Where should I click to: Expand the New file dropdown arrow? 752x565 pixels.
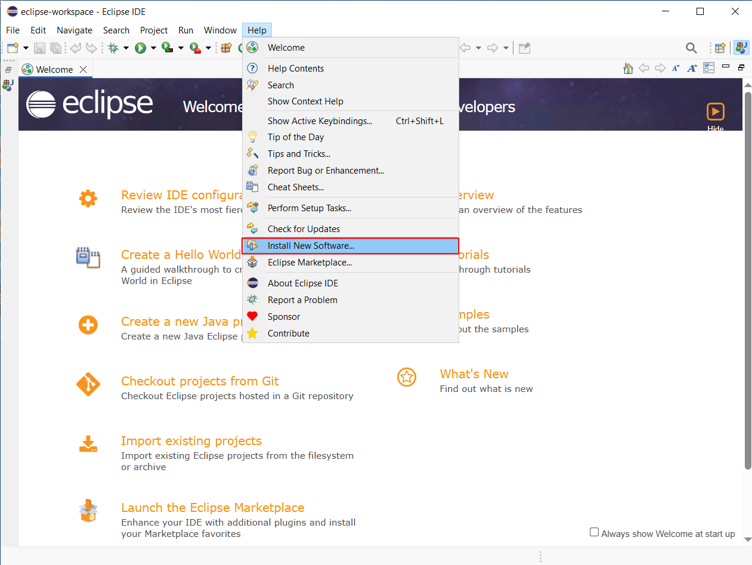click(26, 48)
